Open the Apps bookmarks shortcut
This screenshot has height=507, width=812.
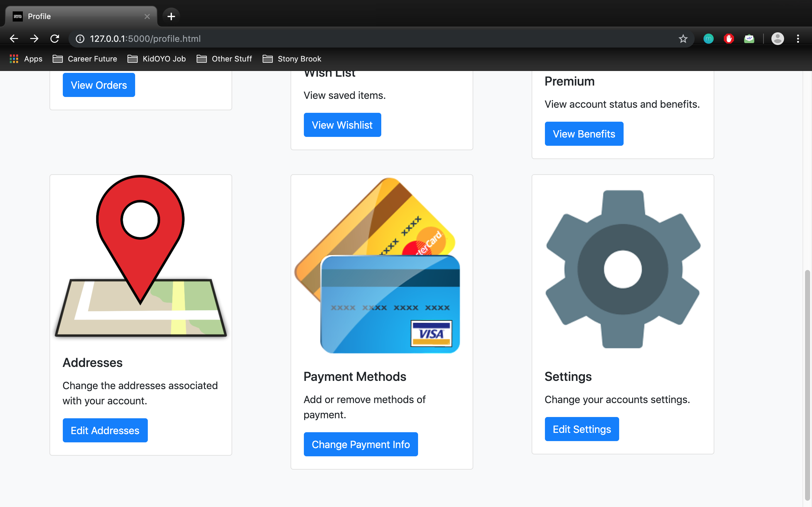pos(26,59)
